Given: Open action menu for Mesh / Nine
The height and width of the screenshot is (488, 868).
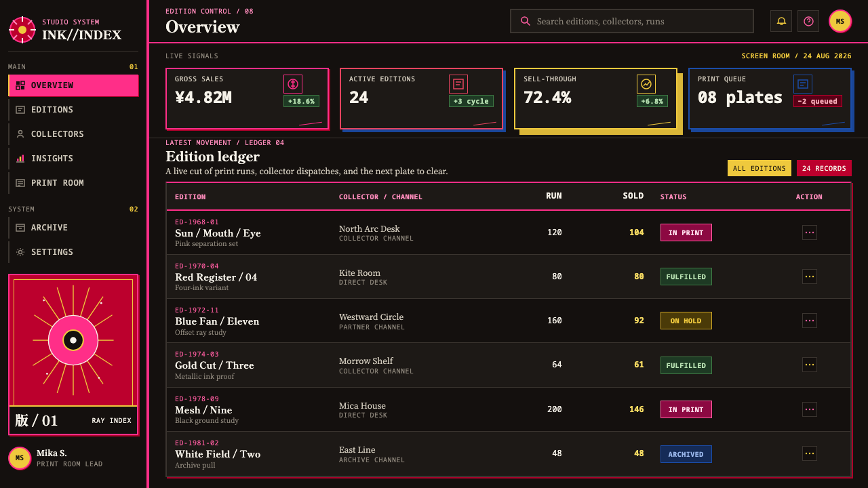Looking at the screenshot, I should [810, 409].
